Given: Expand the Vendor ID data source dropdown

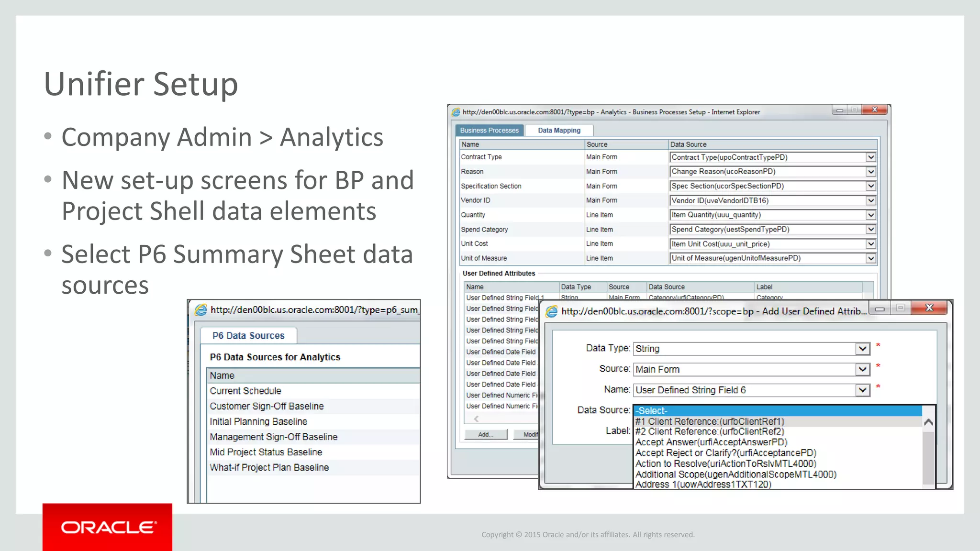Looking at the screenshot, I should point(870,200).
